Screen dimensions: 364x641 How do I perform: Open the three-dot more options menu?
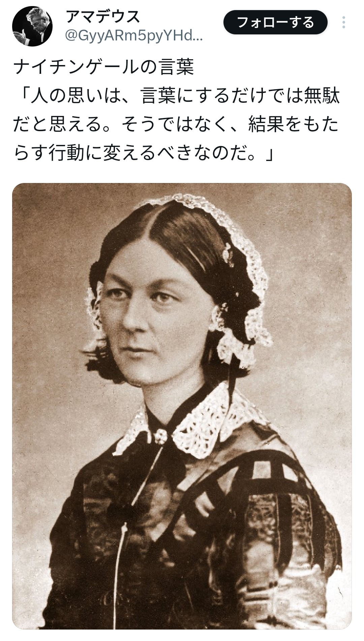(343, 22)
